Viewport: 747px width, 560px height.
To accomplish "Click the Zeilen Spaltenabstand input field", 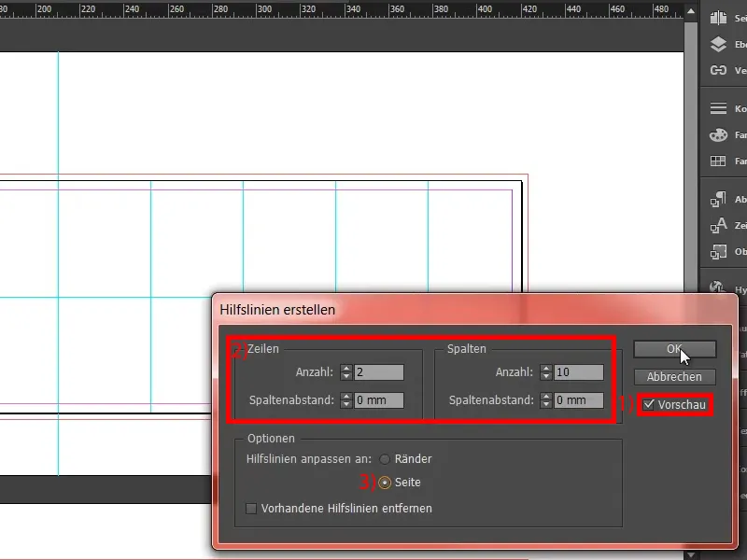I will pyautogui.click(x=379, y=400).
